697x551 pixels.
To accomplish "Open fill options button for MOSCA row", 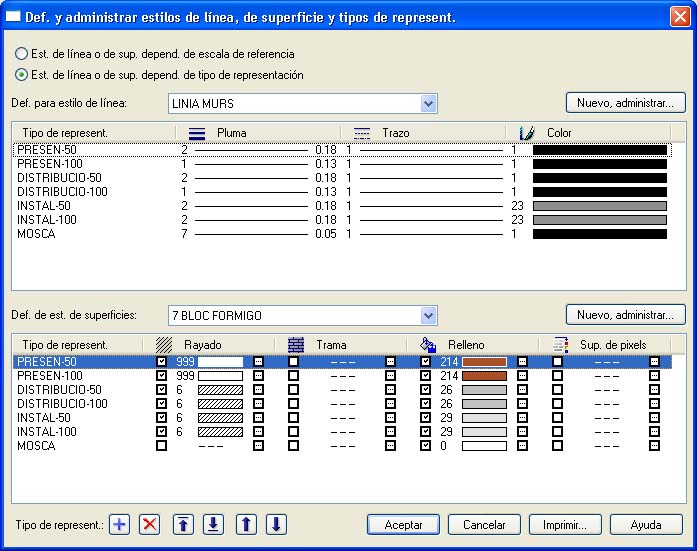I will (x=522, y=446).
